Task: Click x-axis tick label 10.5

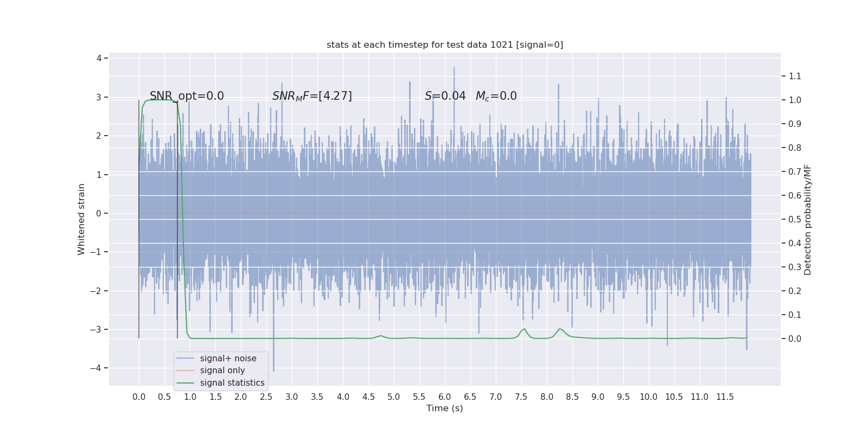Action: [x=674, y=397]
